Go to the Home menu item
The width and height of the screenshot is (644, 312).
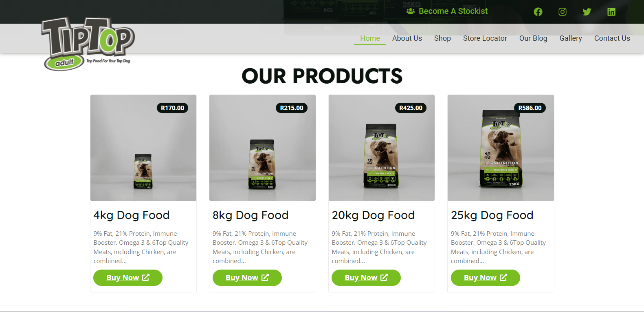pos(370,38)
